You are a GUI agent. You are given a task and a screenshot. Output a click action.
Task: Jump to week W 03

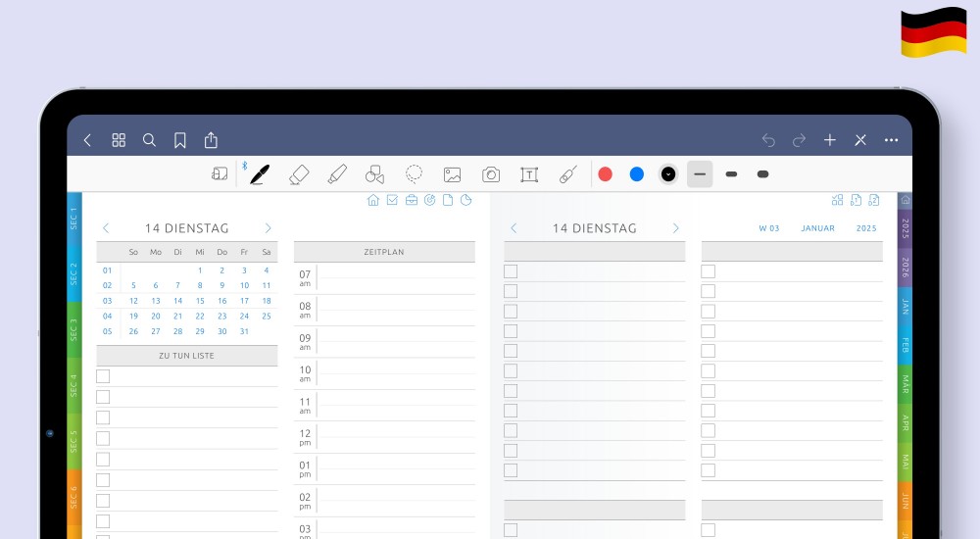tap(769, 228)
